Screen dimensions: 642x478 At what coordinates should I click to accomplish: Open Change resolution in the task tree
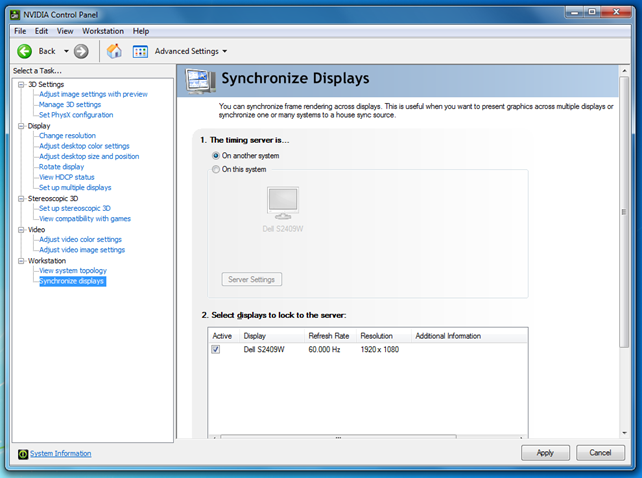[x=67, y=136]
